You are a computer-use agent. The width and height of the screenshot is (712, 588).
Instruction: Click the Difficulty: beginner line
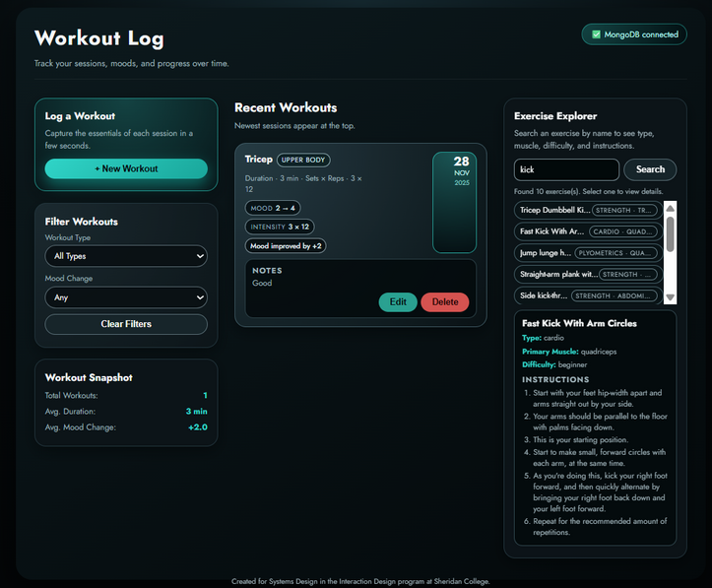(554, 364)
